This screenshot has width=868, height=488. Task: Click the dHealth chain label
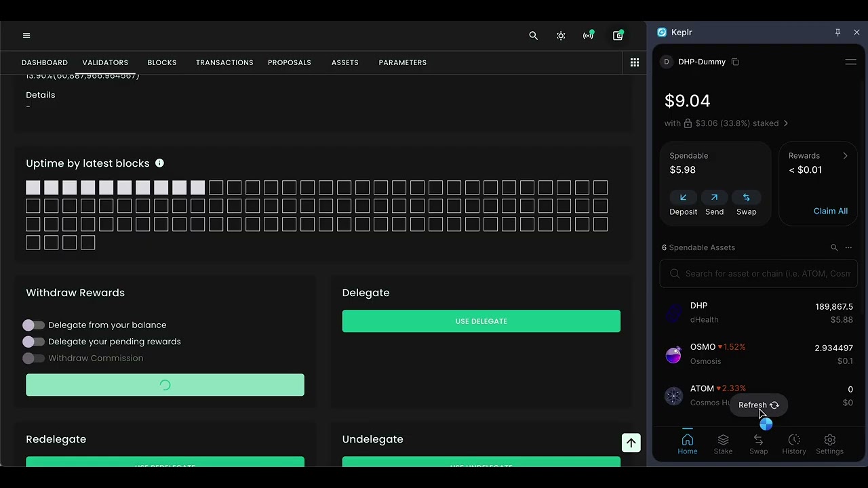tap(705, 320)
